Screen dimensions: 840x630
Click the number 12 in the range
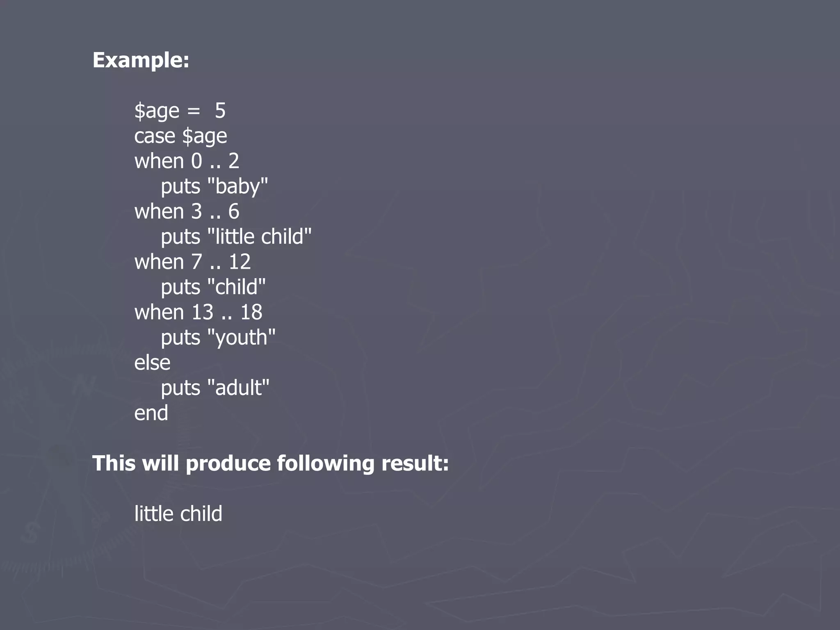click(240, 262)
